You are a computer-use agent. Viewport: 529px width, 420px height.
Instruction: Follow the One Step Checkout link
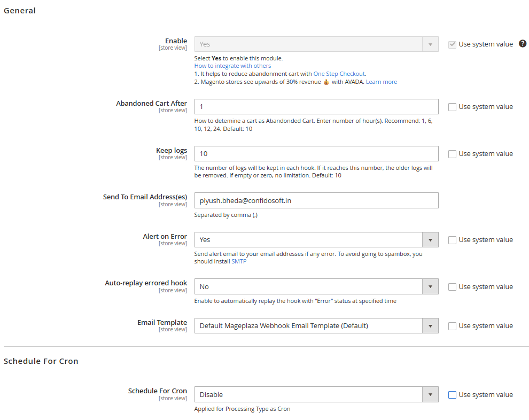coord(339,74)
